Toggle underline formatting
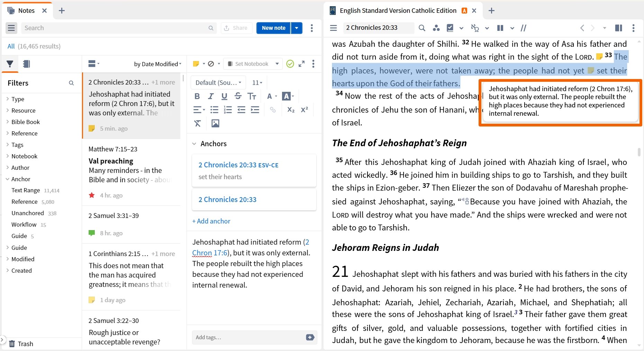The image size is (644, 351). coord(224,96)
